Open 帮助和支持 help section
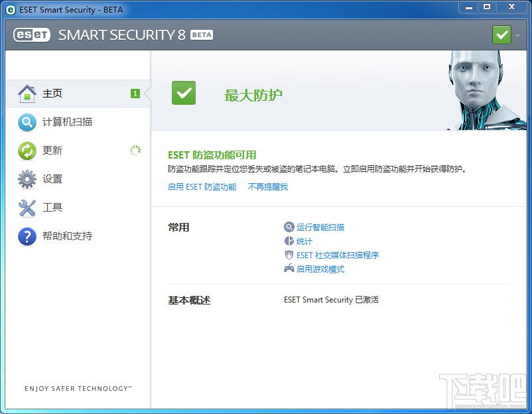This screenshot has height=414, width=532. [x=67, y=236]
